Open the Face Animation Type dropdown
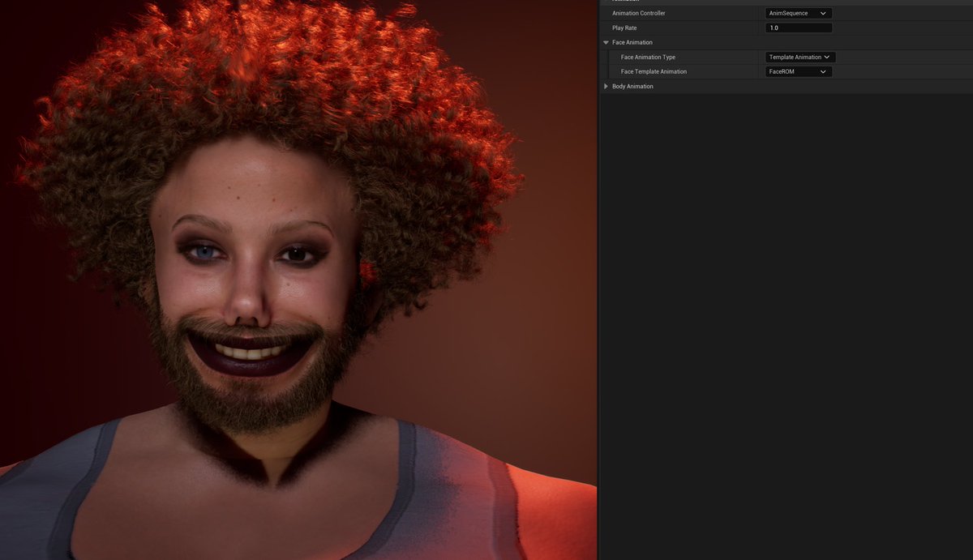Image resolution: width=973 pixels, height=560 pixels. (x=800, y=57)
